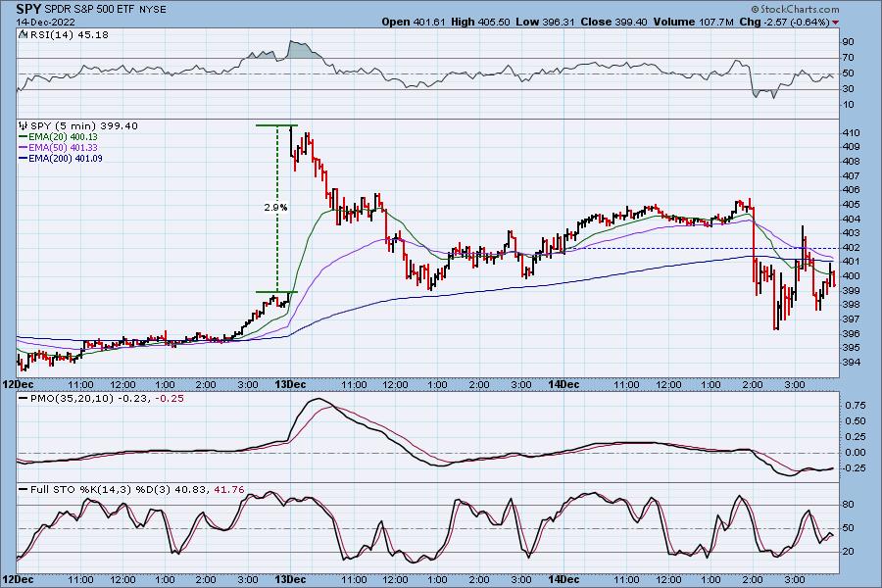Click the 394 price axis label
This screenshot has width=882, height=588.
[x=851, y=363]
